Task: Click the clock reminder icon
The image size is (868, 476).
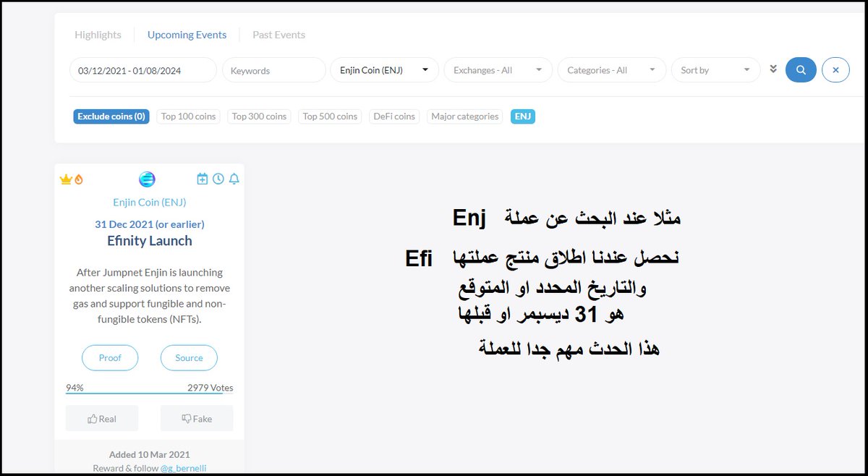Action: [218, 179]
